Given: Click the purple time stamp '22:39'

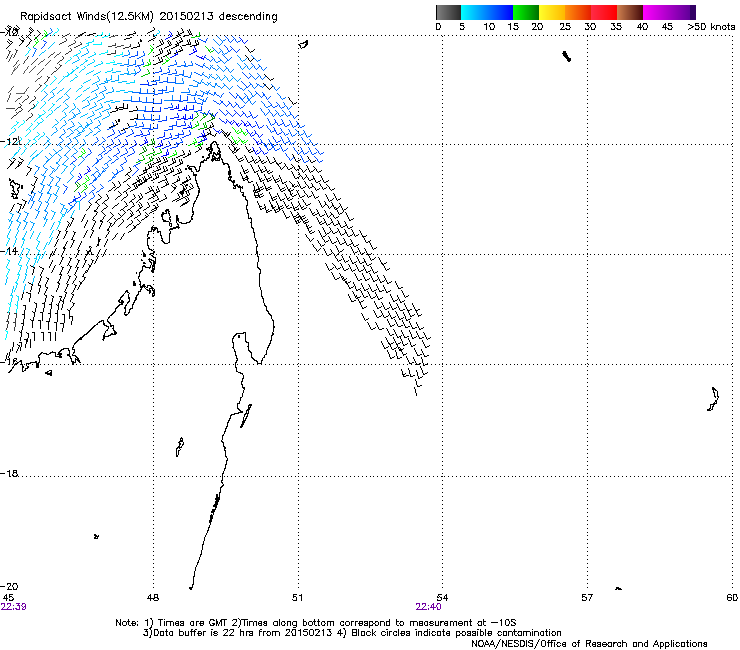Looking at the screenshot, I should (13, 607).
